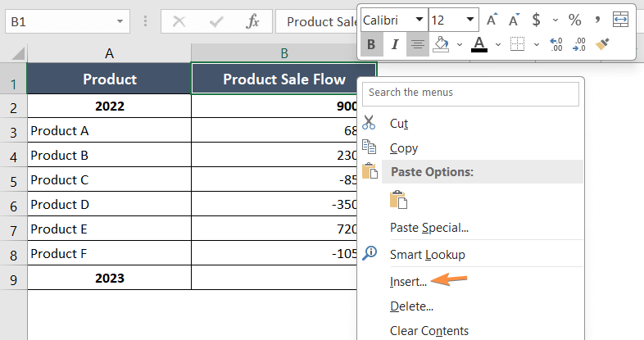Image resolution: width=644 pixels, height=340 pixels.
Task: Click the Product B cell
Action: pyautogui.click(x=109, y=155)
